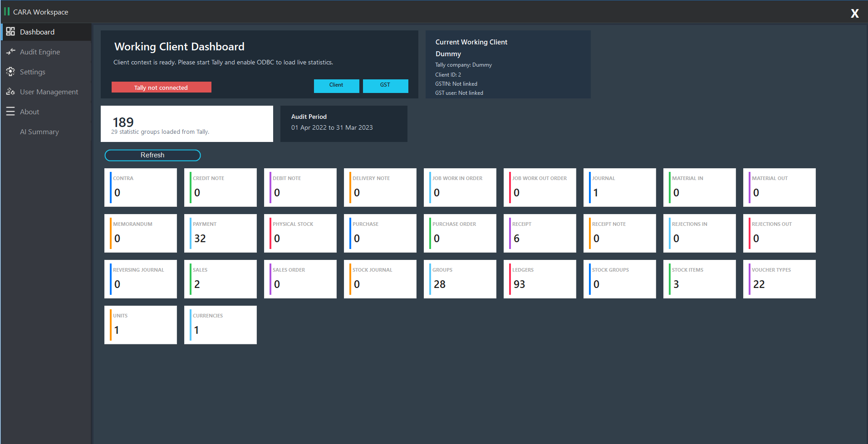Screen dimensions: 868x444
Task: Click the Settings gear icon
Action: click(10, 72)
